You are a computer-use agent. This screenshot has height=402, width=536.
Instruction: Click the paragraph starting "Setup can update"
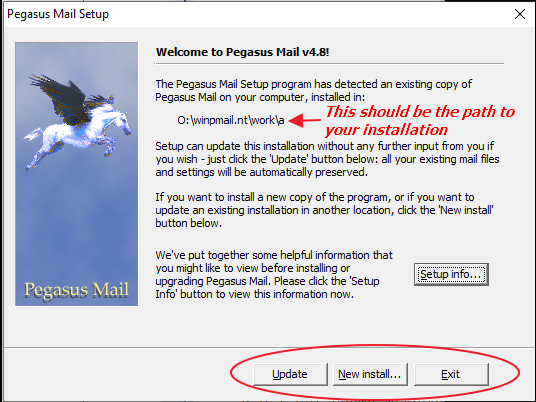327,159
